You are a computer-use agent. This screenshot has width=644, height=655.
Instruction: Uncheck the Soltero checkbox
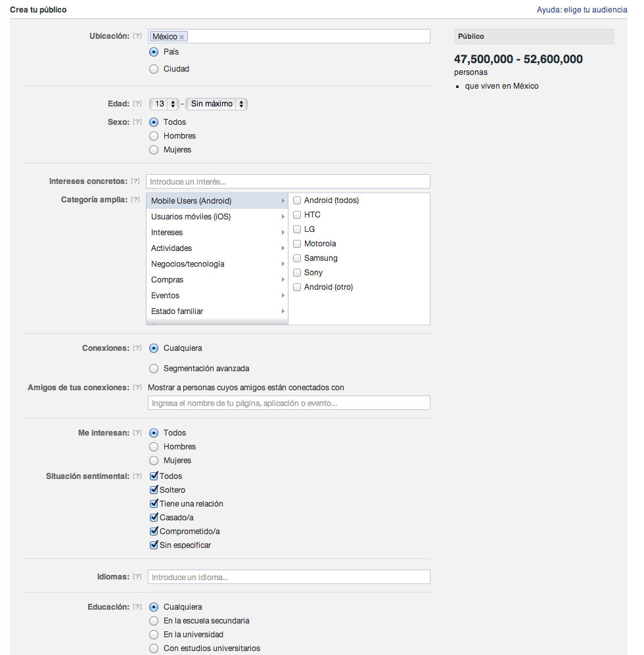pyautogui.click(x=154, y=490)
